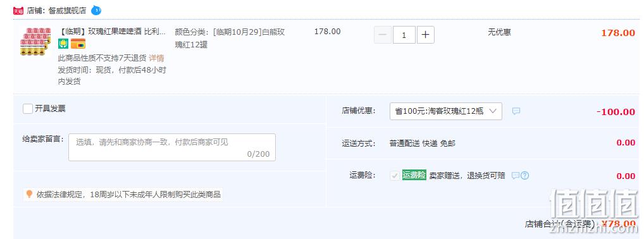This screenshot has width=644, height=239.
Task: Click the Tmall logo icon beside 店铺
Action: (x=18, y=11)
